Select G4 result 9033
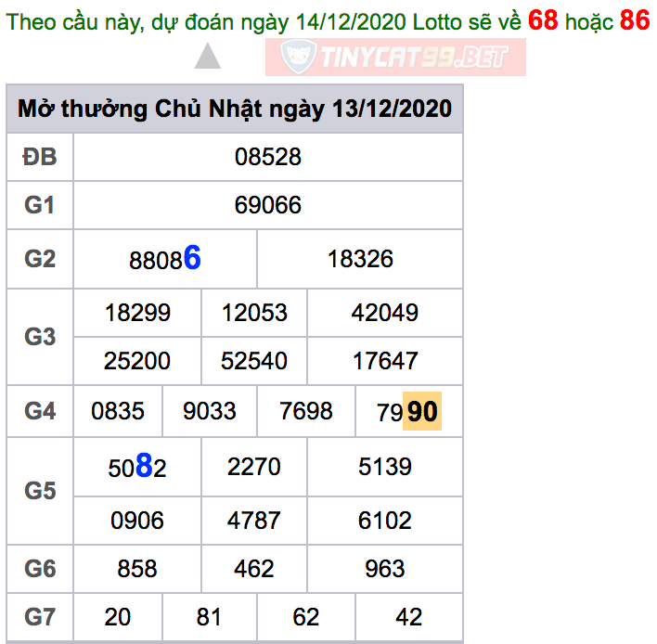657x644 pixels. [x=210, y=411]
